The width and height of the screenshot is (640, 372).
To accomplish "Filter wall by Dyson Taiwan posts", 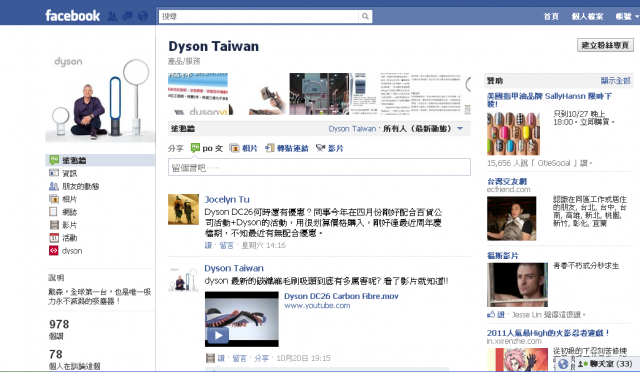I will [x=352, y=129].
